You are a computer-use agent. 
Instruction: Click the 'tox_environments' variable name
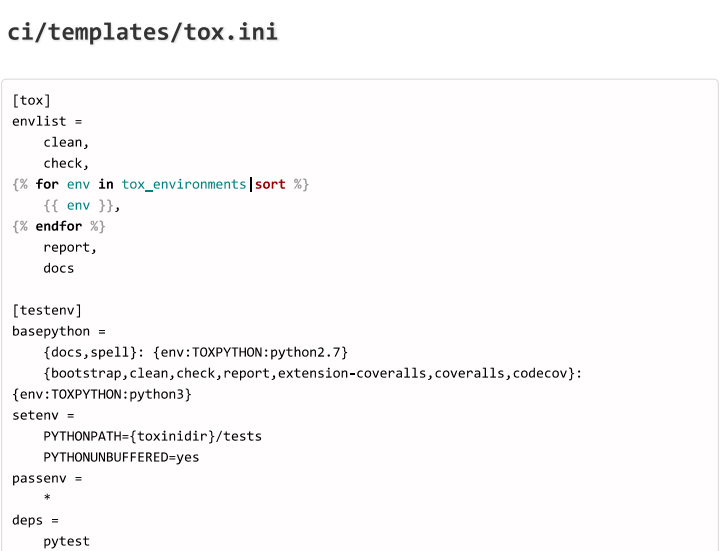(184, 184)
